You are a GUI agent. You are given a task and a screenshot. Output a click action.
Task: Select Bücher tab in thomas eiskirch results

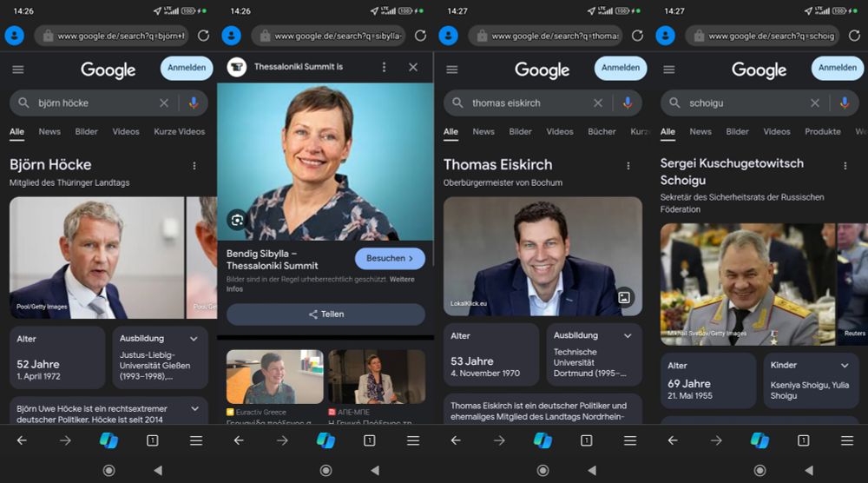pyautogui.click(x=602, y=132)
